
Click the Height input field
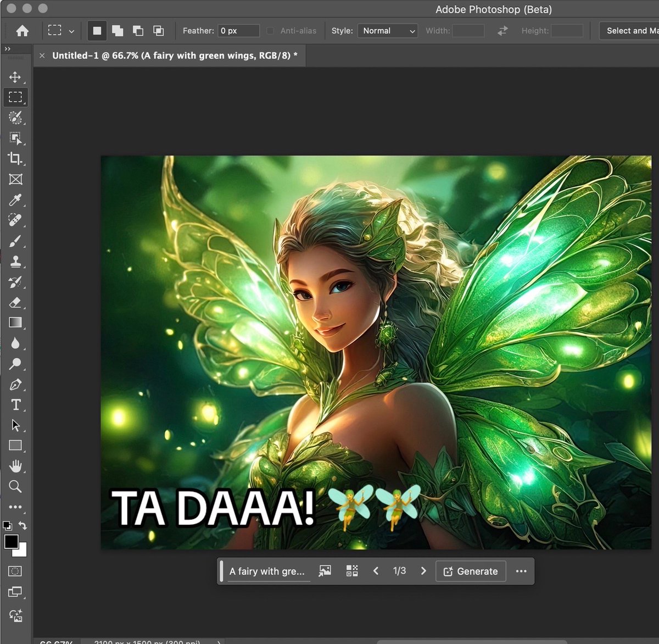(x=567, y=31)
